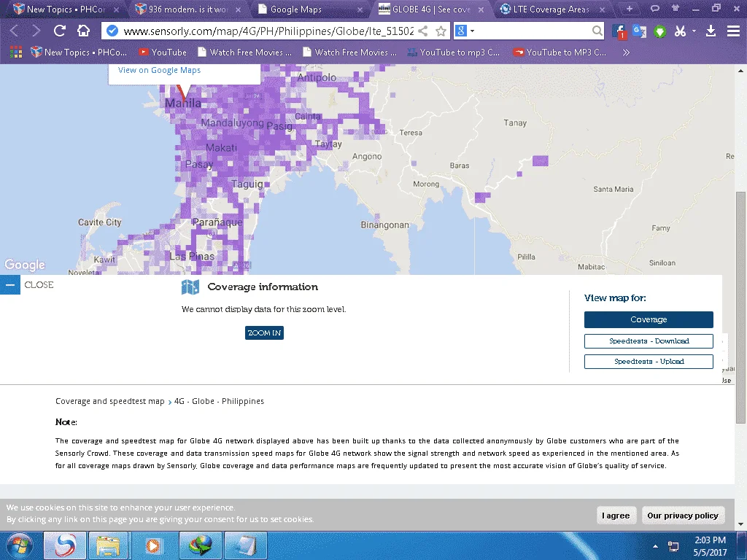Viewport: 747px width, 560px height.
Task: Select Coverage map view button
Action: click(x=649, y=319)
